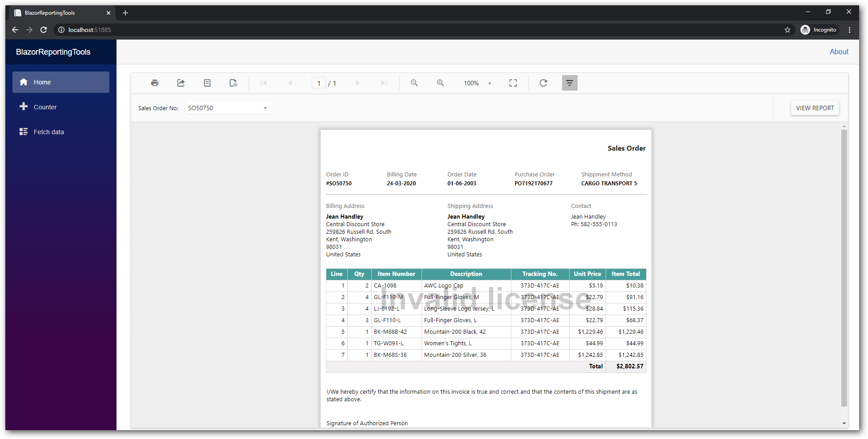Print the Sales Order report

pyautogui.click(x=154, y=83)
